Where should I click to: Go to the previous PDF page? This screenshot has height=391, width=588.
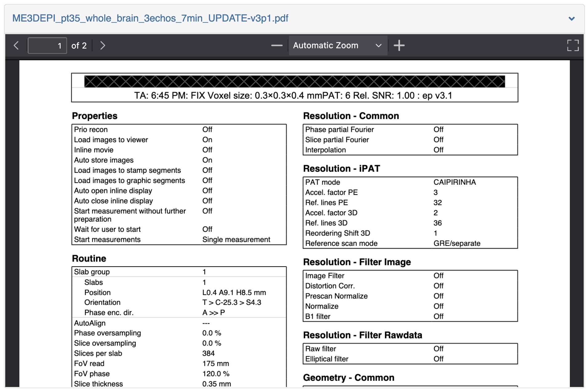(x=17, y=45)
